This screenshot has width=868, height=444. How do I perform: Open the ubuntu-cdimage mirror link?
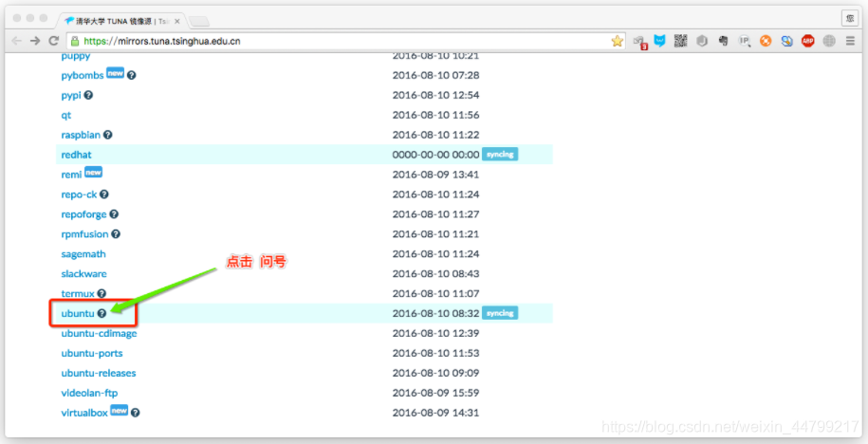99,333
